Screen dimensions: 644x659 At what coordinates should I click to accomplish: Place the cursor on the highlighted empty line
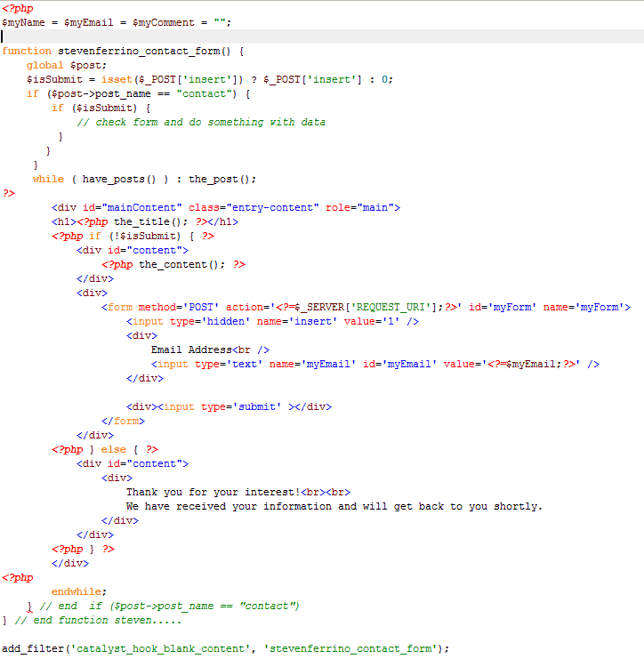[x=322, y=36]
